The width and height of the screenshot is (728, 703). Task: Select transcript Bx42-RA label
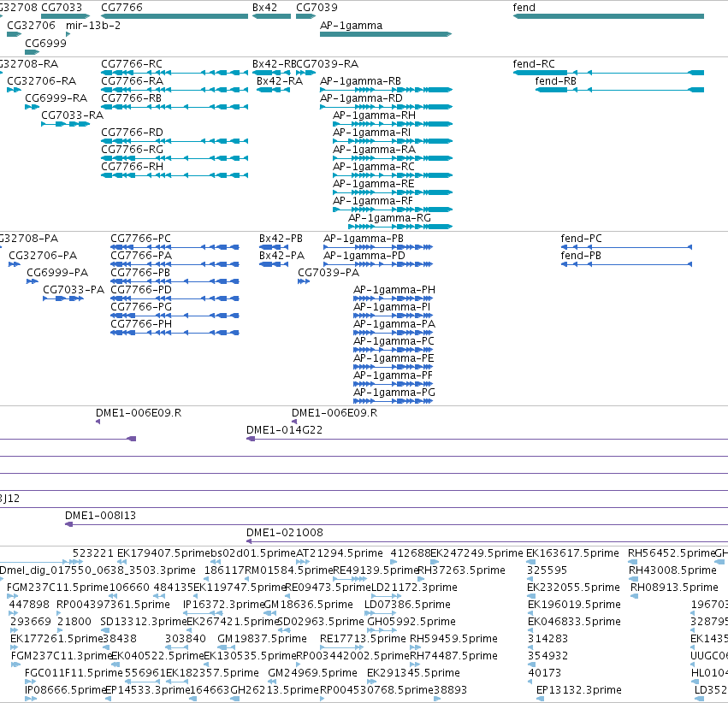point(280,81)
